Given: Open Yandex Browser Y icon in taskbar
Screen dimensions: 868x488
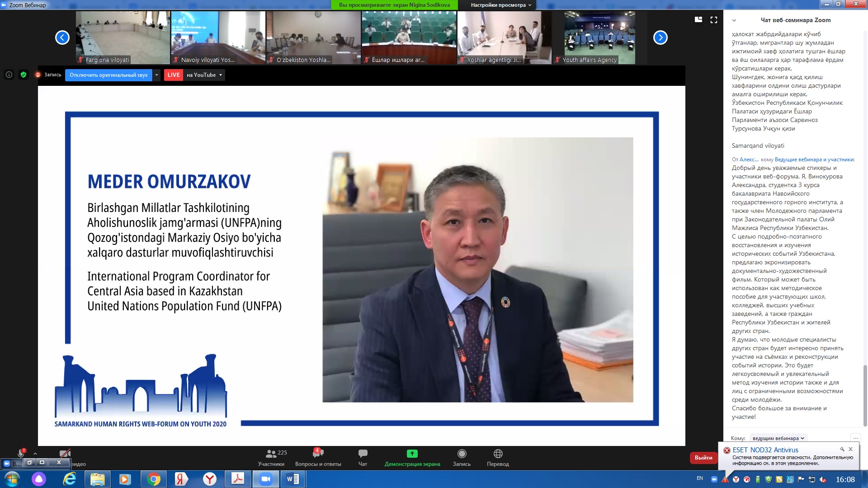Looking at the screenshot, I should 210,479.
